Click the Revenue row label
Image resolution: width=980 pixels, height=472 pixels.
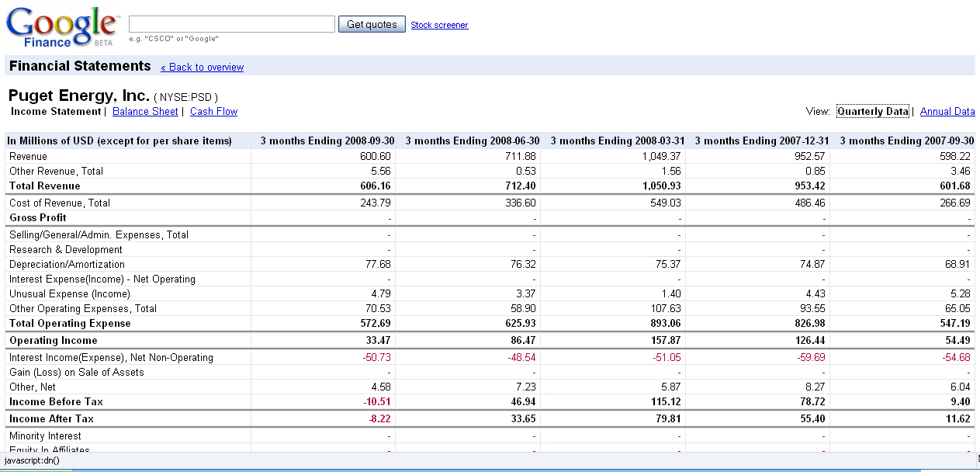(x=28, y=156)
